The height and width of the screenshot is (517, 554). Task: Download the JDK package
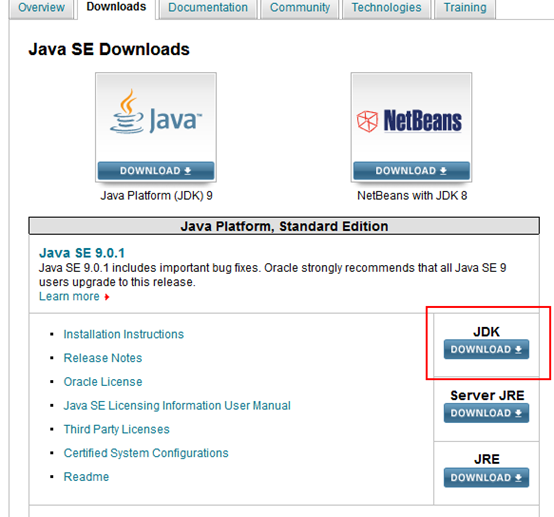pyautogui.click(x=486, y=349)
